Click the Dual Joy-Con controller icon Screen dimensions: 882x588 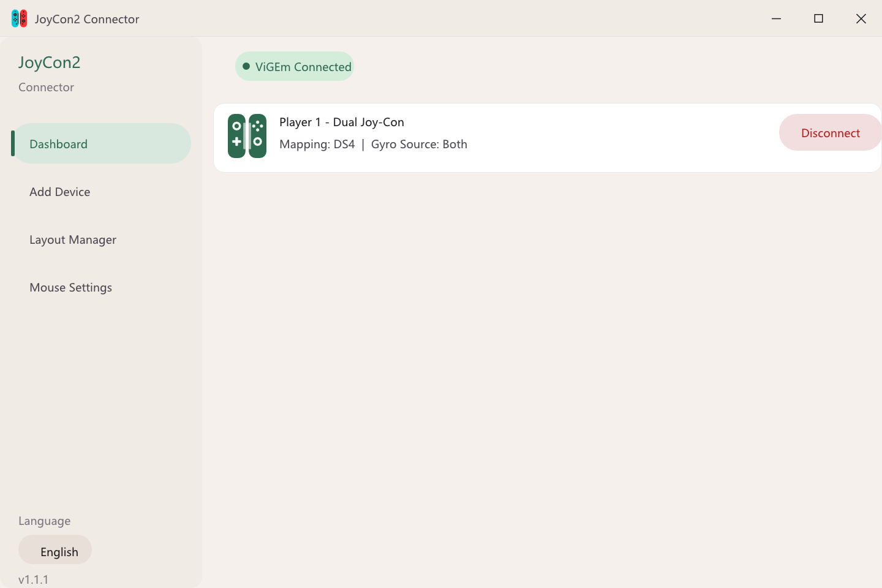247,136
